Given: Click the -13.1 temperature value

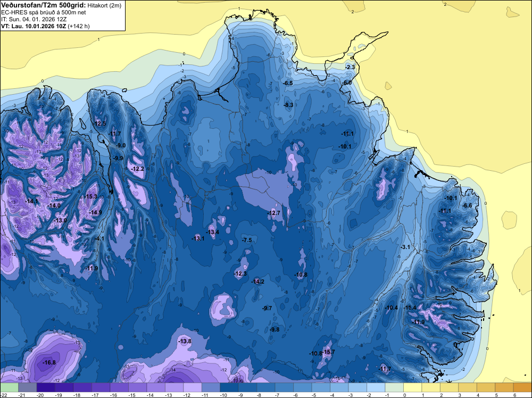Looking at the screenshot, I should coord(198,238).
